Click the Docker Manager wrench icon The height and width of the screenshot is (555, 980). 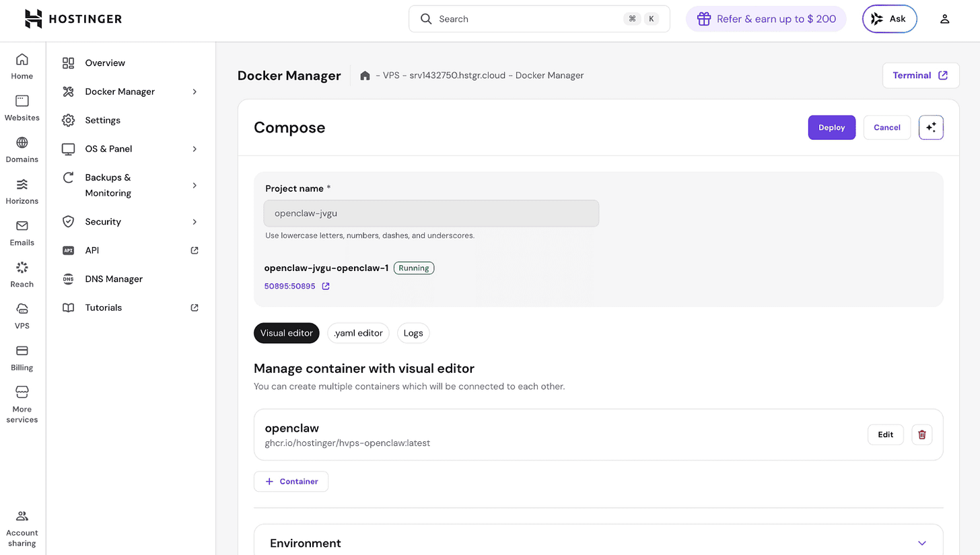click(68, 91)
